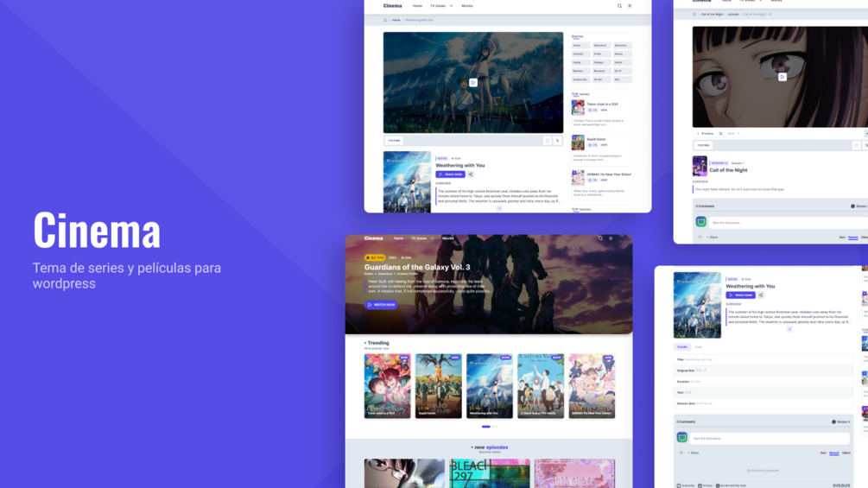Click search icon in Guardians homepage header

coord(600,238)
